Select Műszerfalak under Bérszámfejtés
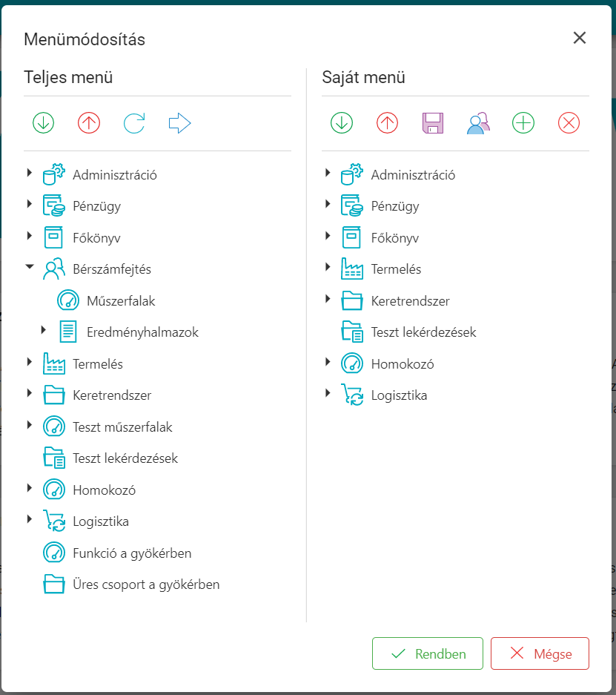The image size is (616, 695). point(121,301)
